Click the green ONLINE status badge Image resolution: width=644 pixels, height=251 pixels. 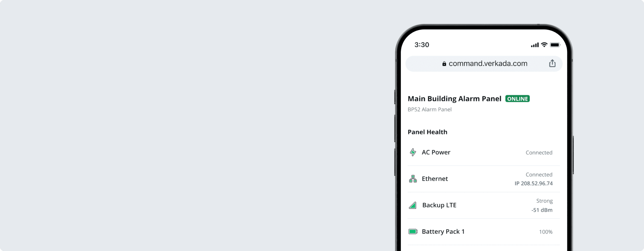click(518, 99)
